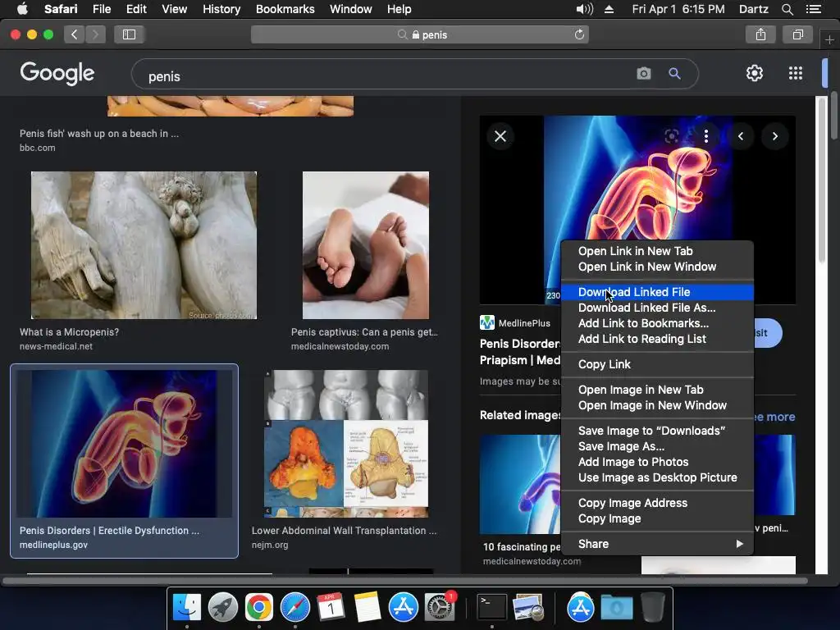Click the Safari forward navigation arrow
The height and width of the screenshot is (630, 840).
pos(95,34)
